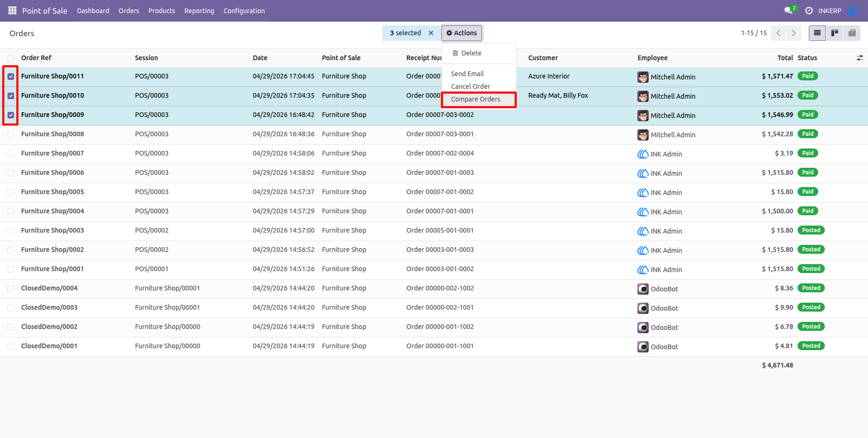Viewport: 868px width, 438px height.
Task: Click OdooBot avatar on ClosedDemo/0004 row
Action: 643,289
